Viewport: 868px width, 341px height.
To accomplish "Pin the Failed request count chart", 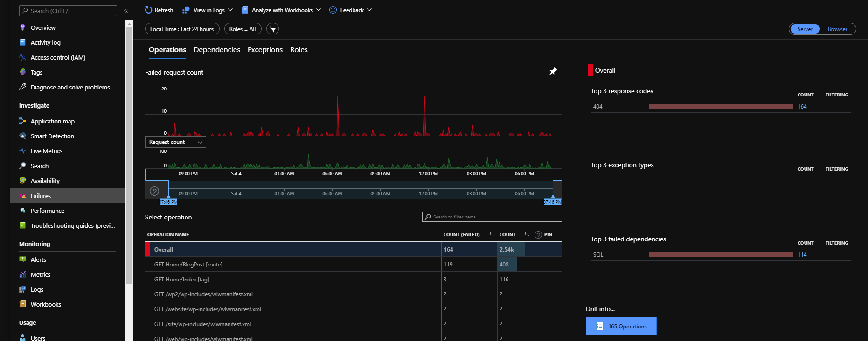I will pos(553,71).
